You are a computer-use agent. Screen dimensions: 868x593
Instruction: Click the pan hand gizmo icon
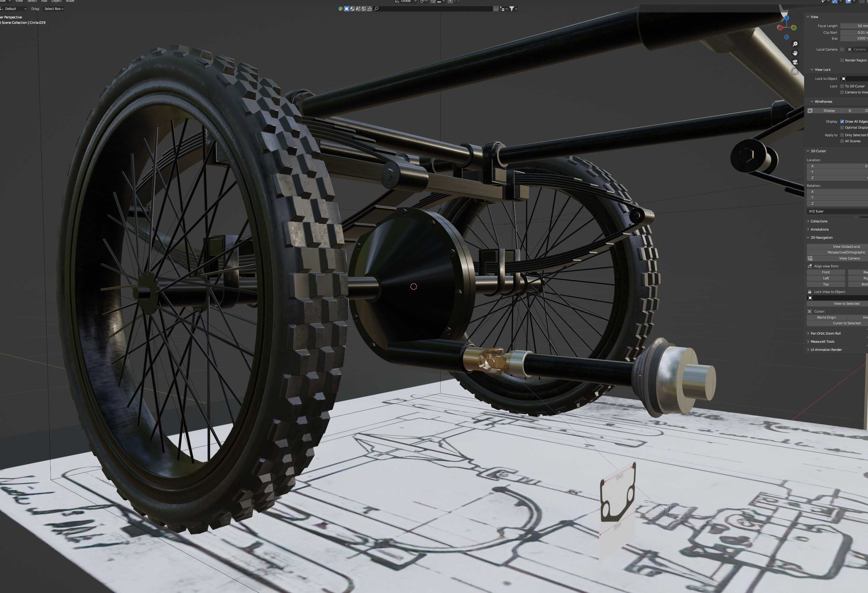click(795, 53)
